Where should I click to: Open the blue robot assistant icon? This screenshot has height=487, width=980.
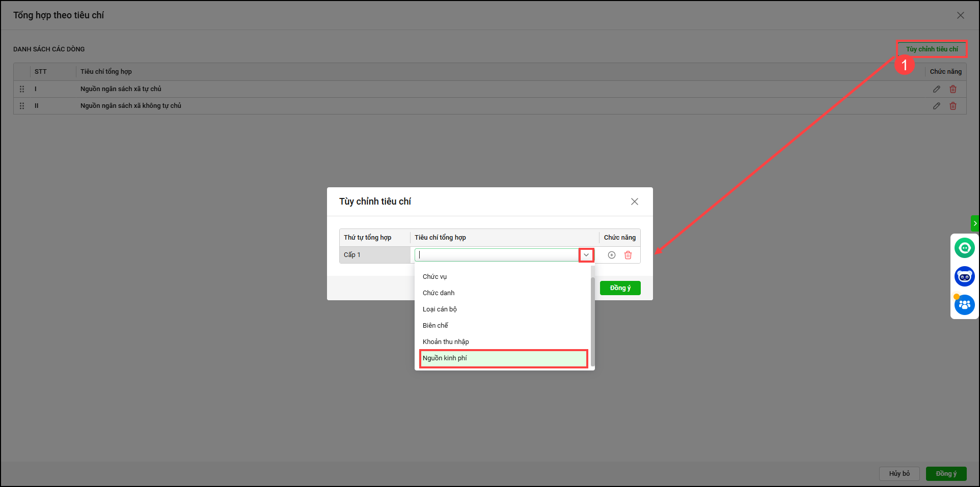click(x=964, y=276)
